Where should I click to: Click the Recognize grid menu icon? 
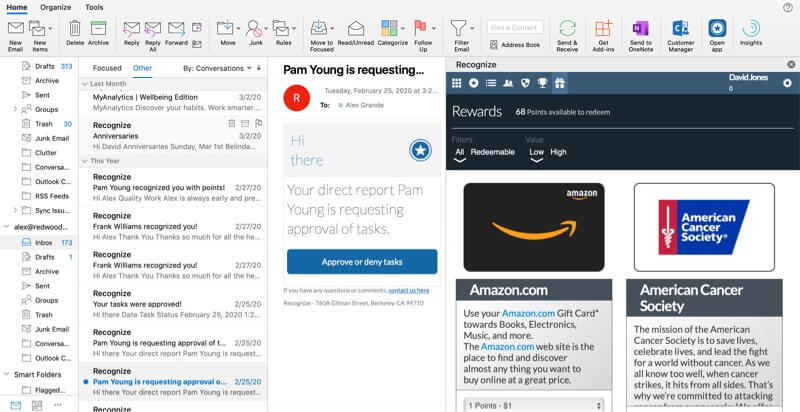(457, 83)
